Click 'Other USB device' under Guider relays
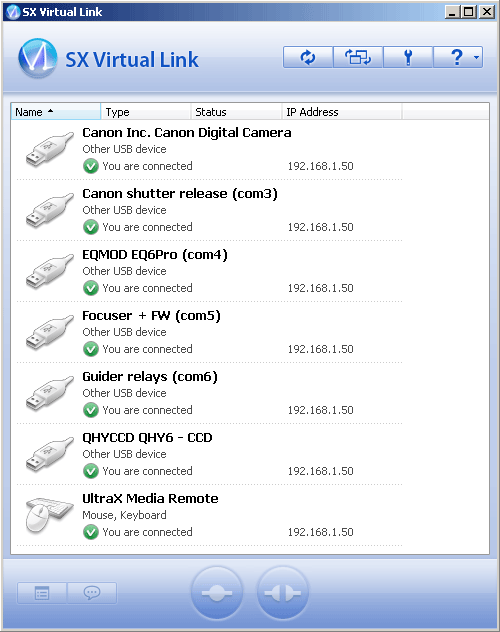 (x=124, y=393)
